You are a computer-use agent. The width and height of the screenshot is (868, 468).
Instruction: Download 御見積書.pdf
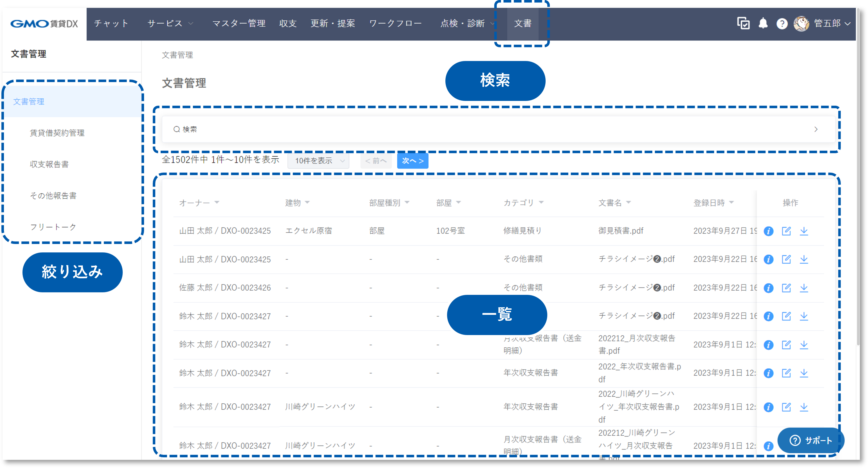tap(804, 231)
